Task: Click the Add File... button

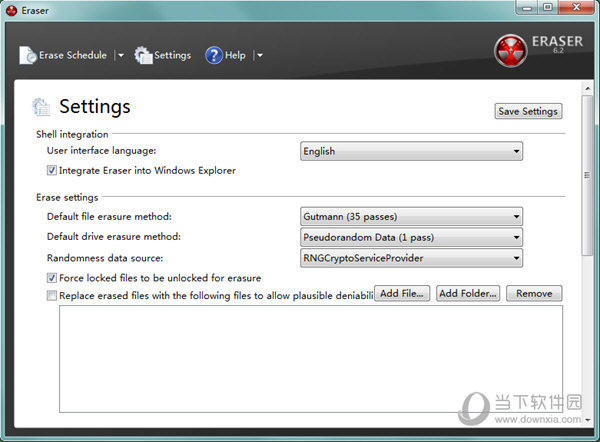Action: click(402, 294)
